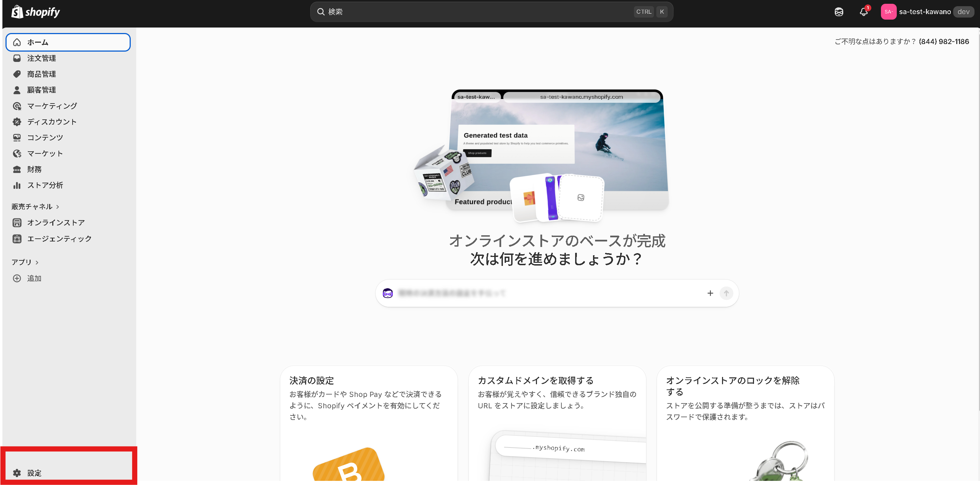Click the マーケット label
The image size is (980, 485).
[x=45, y=154]
